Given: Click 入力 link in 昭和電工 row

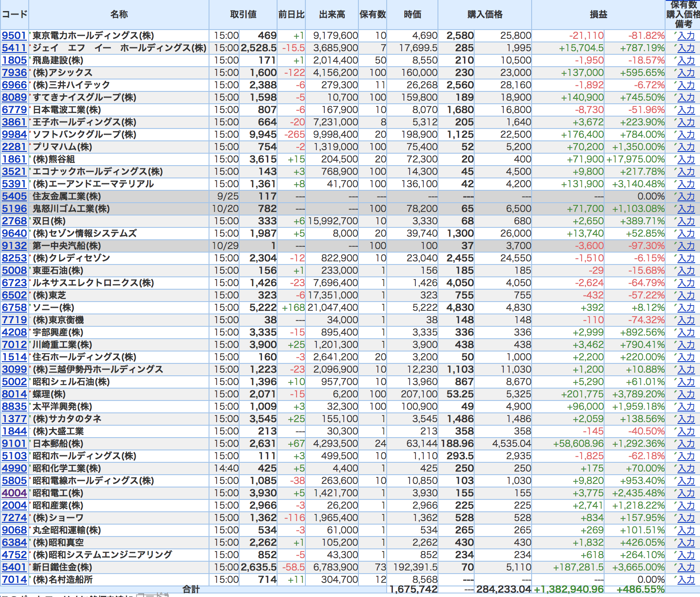Looking at the screenshot, I should [686, 493].
